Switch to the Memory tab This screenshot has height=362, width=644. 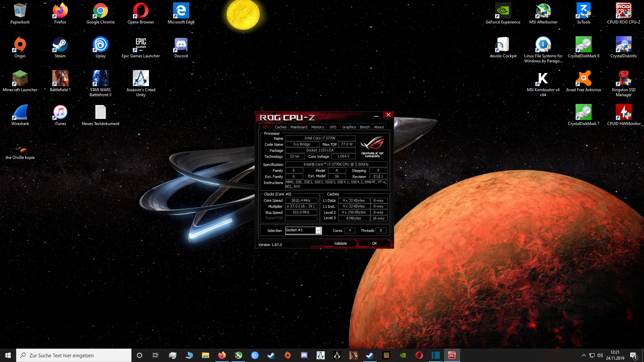(x=317, y=127)
